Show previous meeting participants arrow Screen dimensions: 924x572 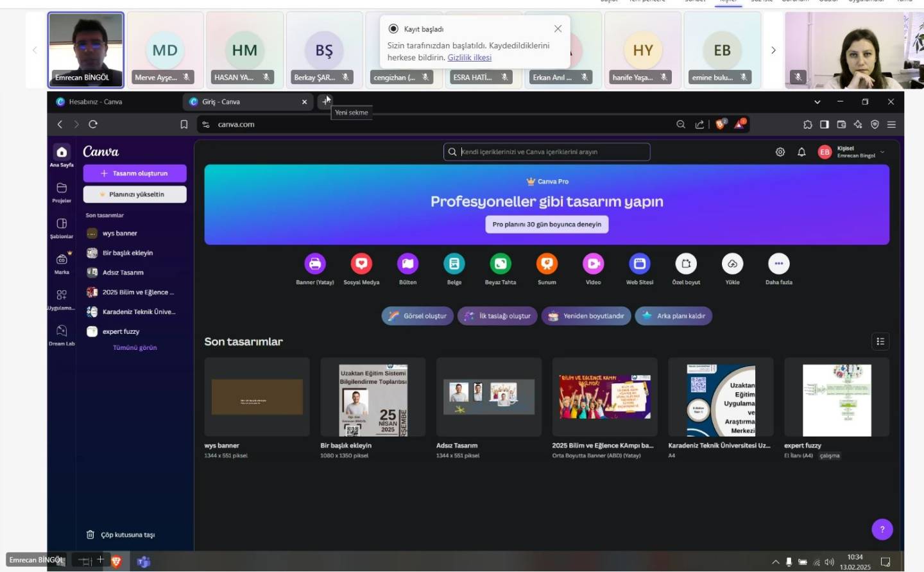pyautogui.click(x=35, y=50)
